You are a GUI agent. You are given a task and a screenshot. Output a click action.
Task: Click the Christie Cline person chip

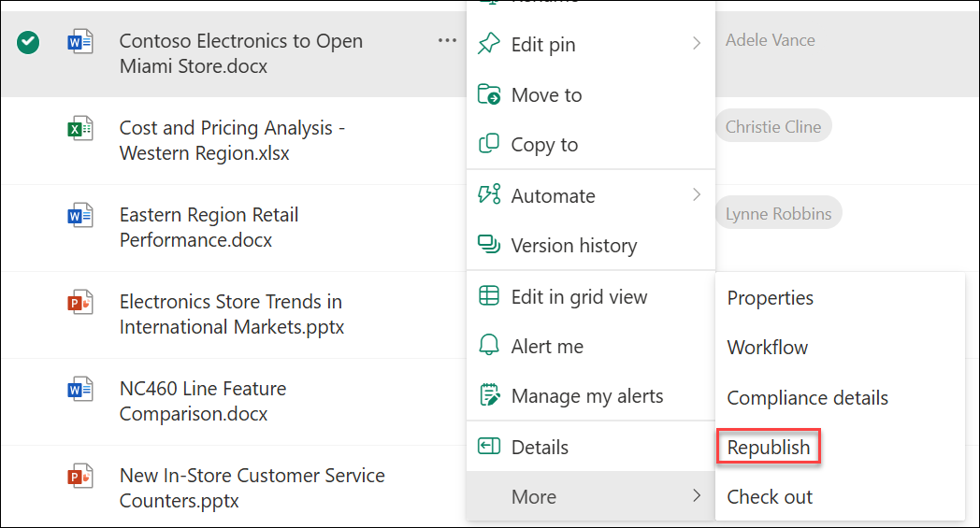tap(772, 127)
